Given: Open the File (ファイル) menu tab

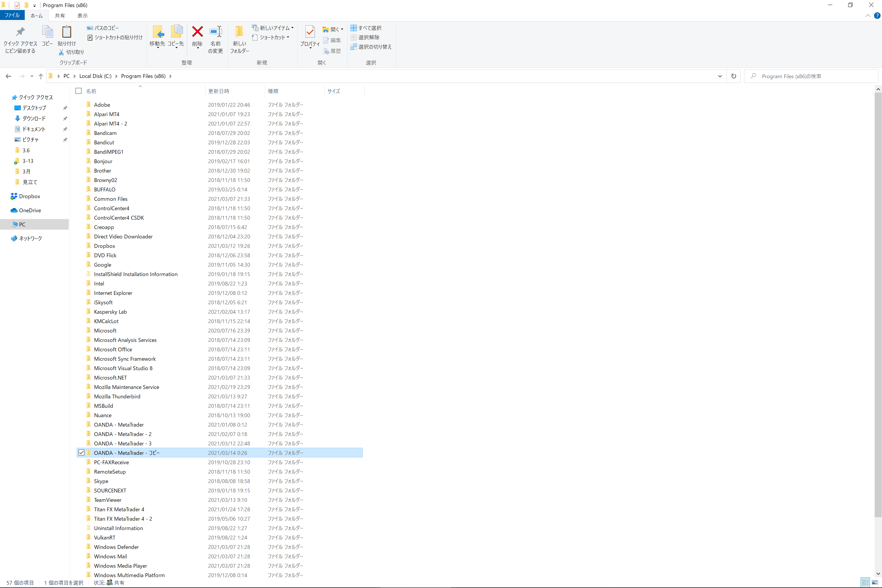Looking at the screenshot, I should click(x=12, y=15).
